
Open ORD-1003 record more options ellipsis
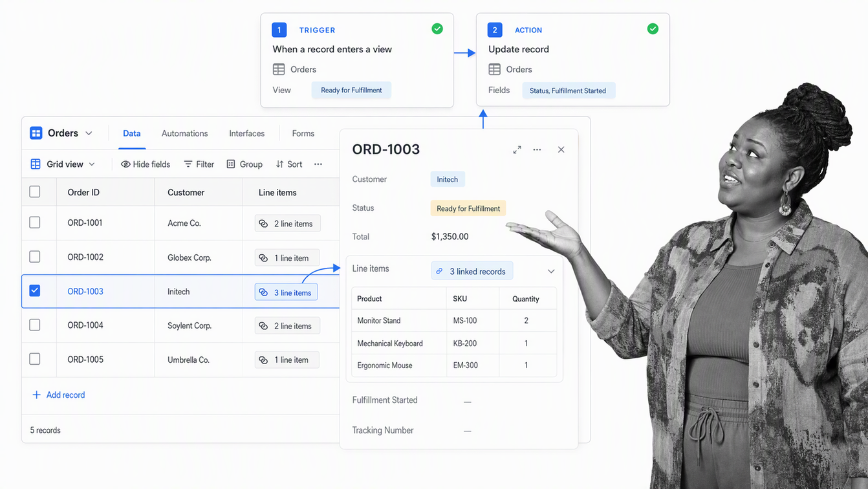[x=537, y=149]
